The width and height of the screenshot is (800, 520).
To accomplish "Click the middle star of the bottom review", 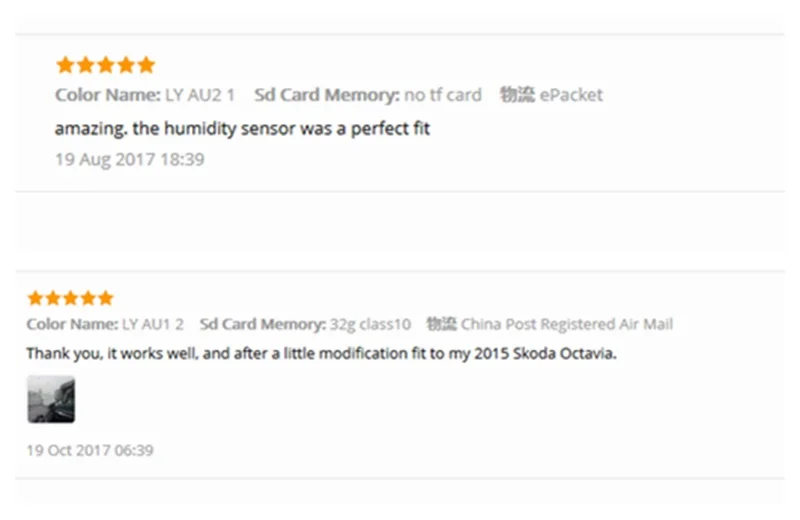I will click(x=70, y=298).
